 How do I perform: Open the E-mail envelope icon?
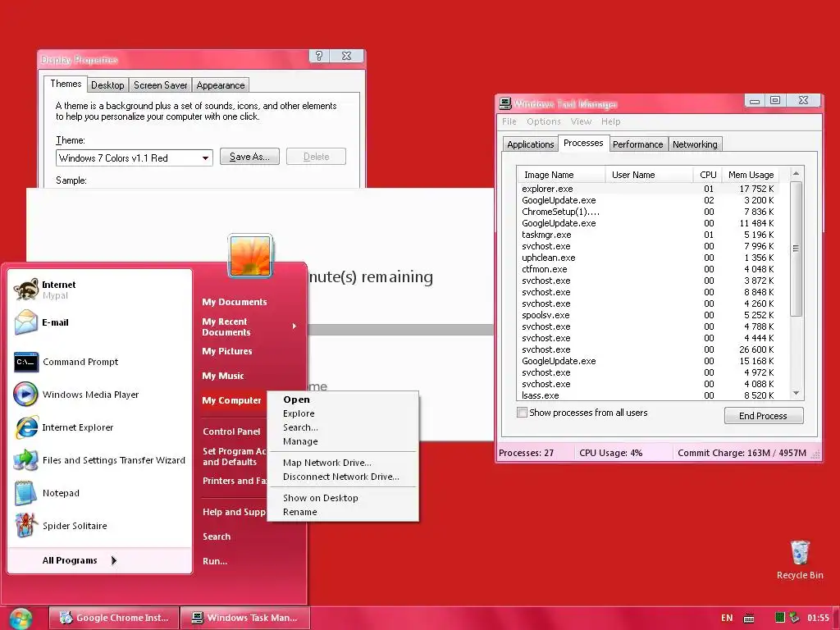click(x=25, y=322)
